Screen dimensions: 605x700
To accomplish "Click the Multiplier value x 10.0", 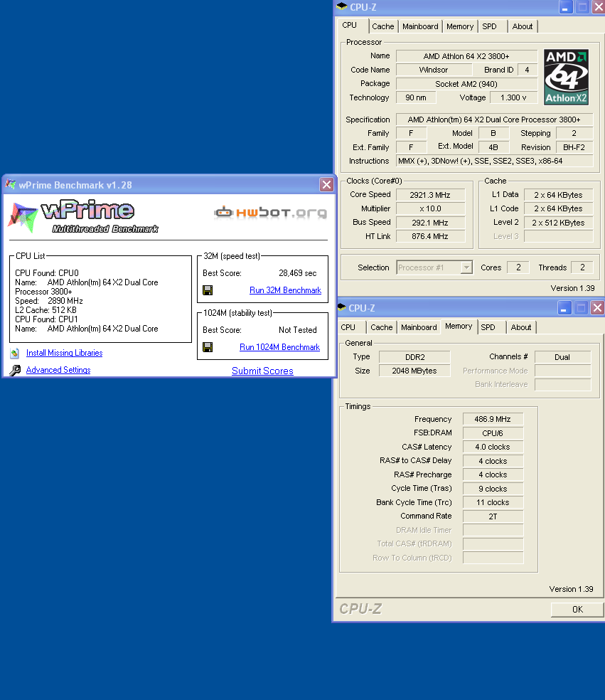I will click(430, 208).
